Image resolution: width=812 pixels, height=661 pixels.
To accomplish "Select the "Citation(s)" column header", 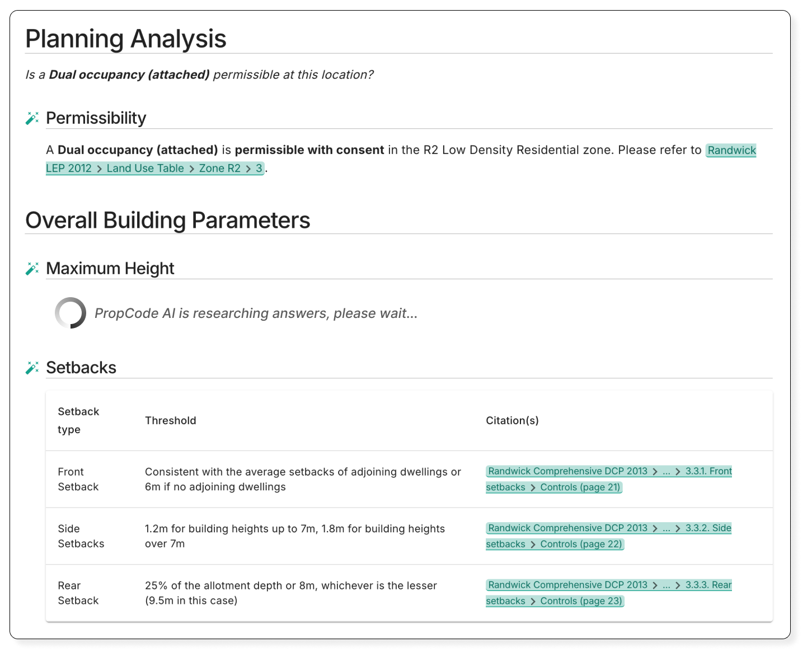I will pos(513,420).
